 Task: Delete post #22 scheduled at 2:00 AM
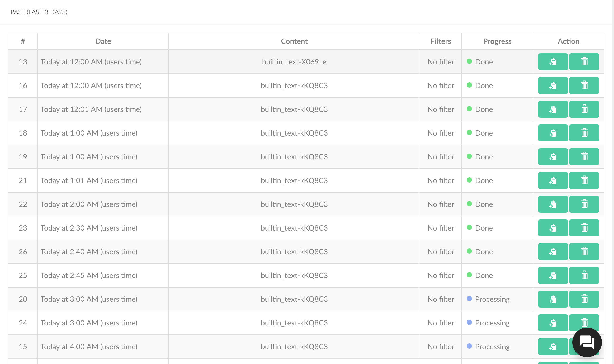pos(584,204)
